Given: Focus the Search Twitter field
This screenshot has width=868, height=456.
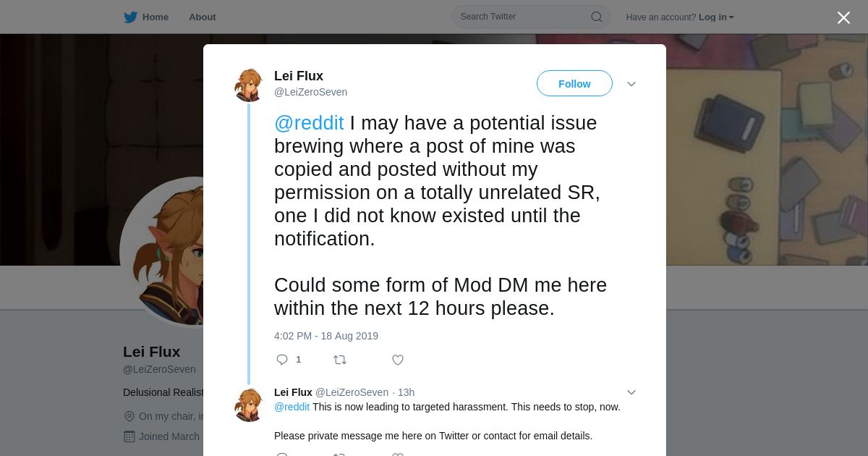Looking at the screenshot, I should pos(522,17).
